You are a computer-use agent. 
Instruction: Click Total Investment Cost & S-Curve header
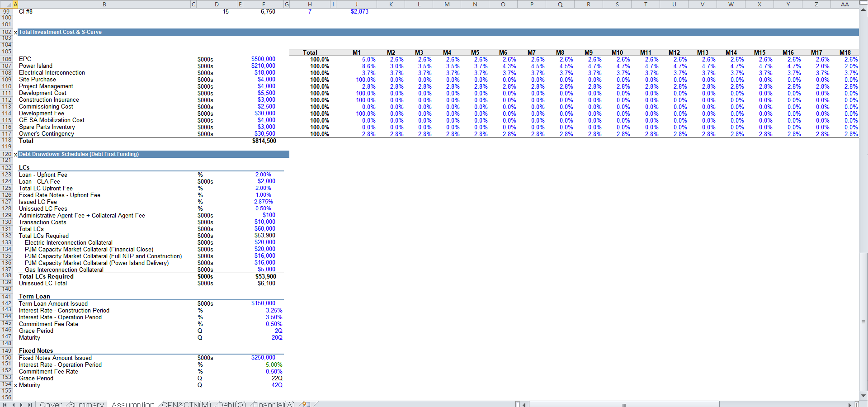60,32
